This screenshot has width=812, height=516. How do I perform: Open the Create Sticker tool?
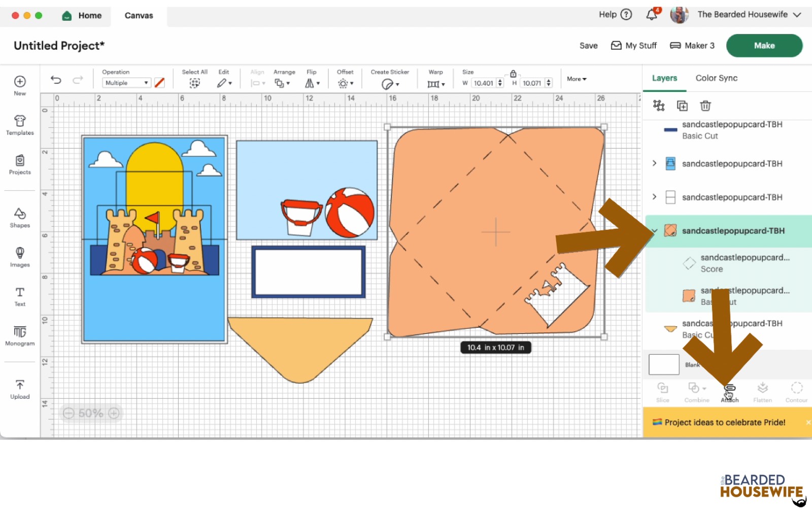(390, 84)
